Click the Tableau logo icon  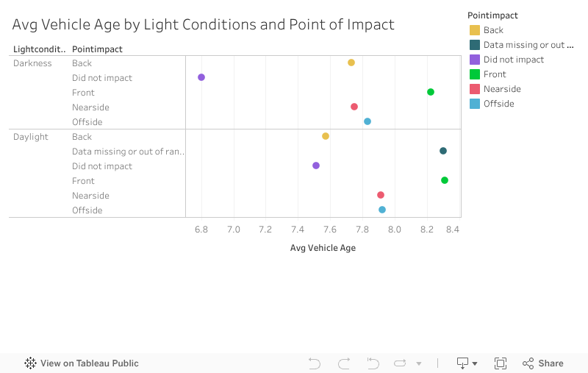coord(31,363)
